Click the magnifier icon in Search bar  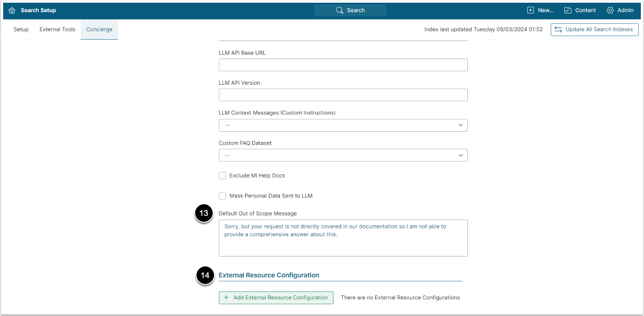coord(340,10)
